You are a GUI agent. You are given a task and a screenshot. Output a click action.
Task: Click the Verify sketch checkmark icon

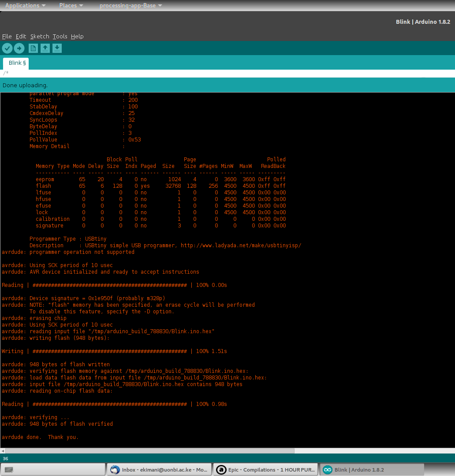(x=7, y=48)
